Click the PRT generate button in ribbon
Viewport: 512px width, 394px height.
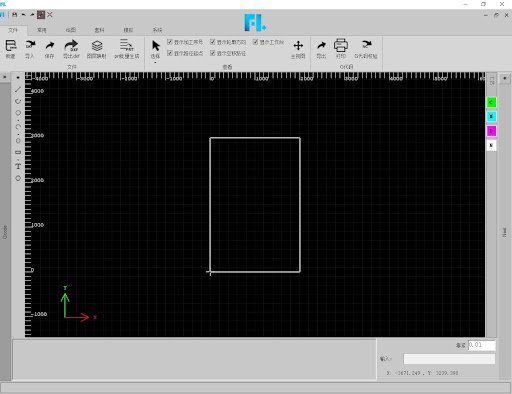pos(126,49)
